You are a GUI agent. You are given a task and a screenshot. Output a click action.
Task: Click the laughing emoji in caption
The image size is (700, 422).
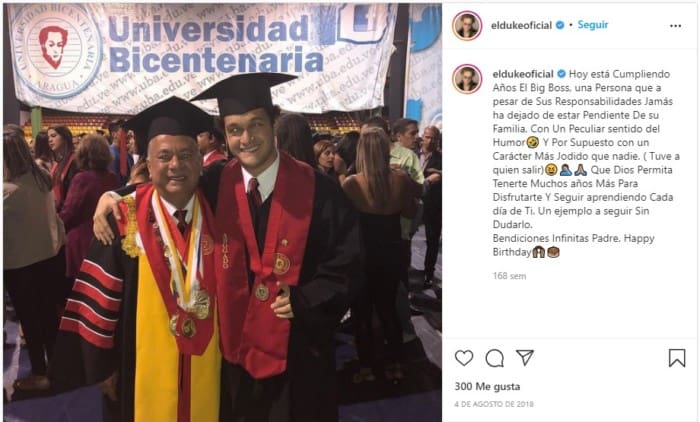click(x=533, y=143)
